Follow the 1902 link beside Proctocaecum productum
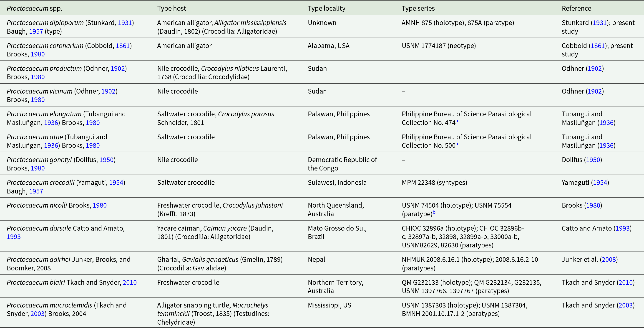644x328 pixels. (118, 69)
